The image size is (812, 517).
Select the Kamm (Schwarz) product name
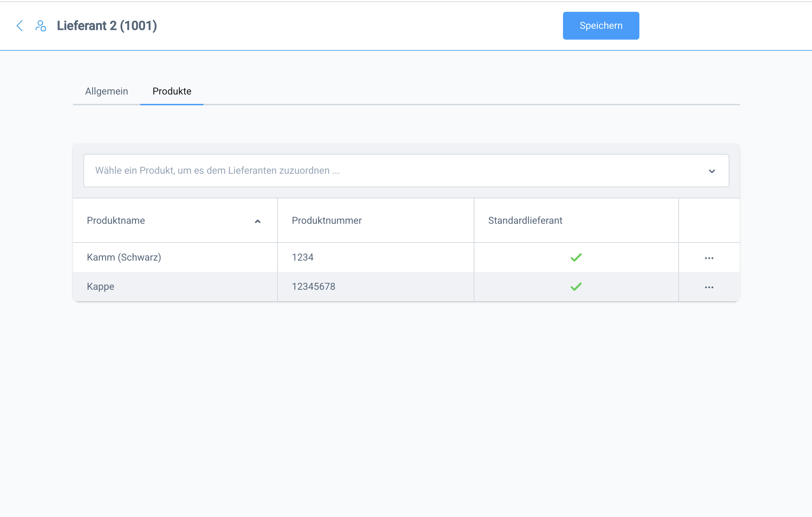[124, 257]
